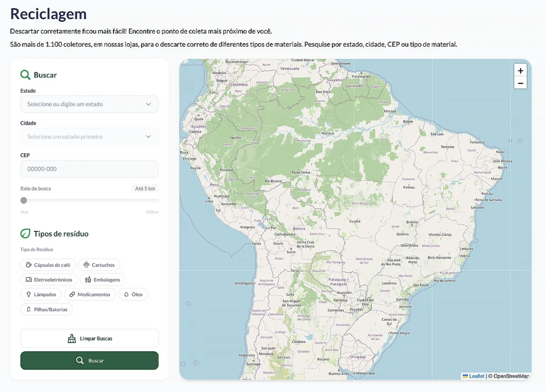Click the Rio Branco label on the map

(273, 181)
